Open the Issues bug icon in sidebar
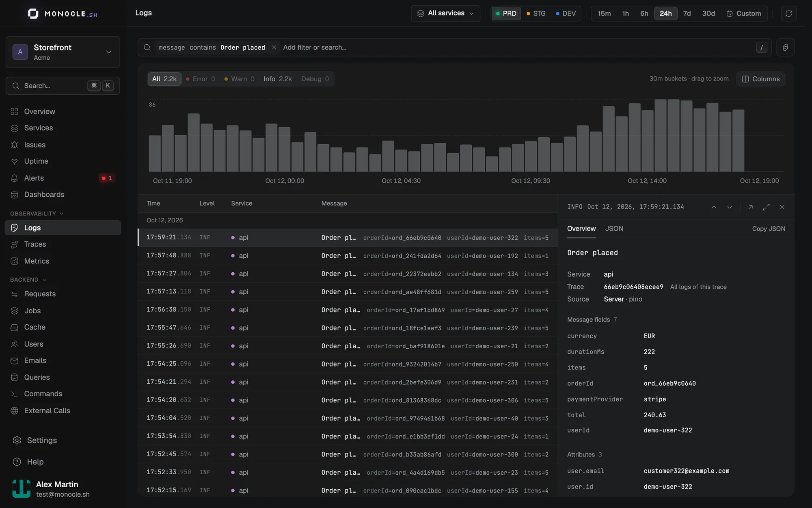Viewport: 812px width, 508px height. 15,145
